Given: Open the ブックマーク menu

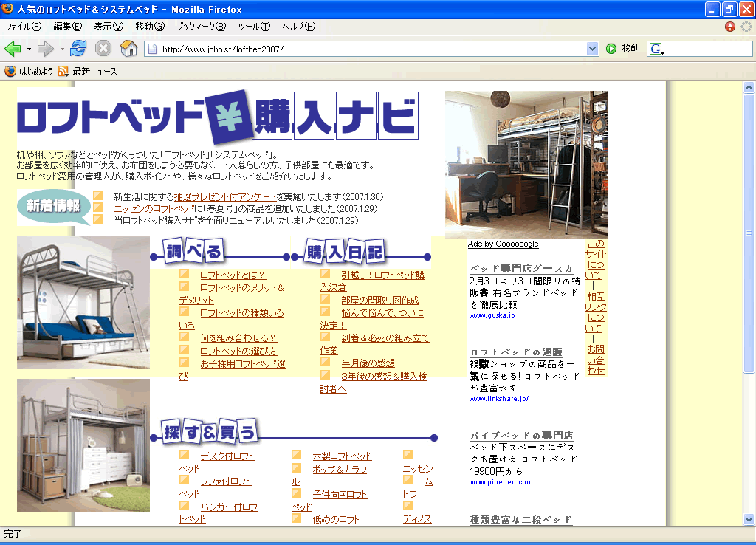Looking at the screenshot, I should (201, 27).
